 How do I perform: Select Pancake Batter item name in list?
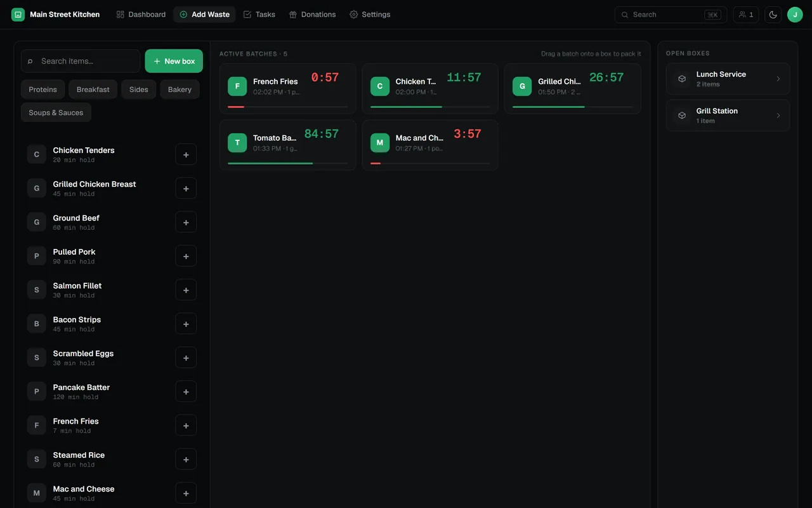[81, 387]
